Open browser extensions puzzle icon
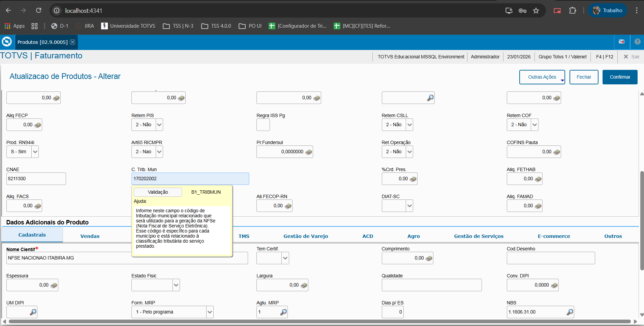Image resolution: width=644 pixels, height=326 pixels. click(x=573, y=10)
